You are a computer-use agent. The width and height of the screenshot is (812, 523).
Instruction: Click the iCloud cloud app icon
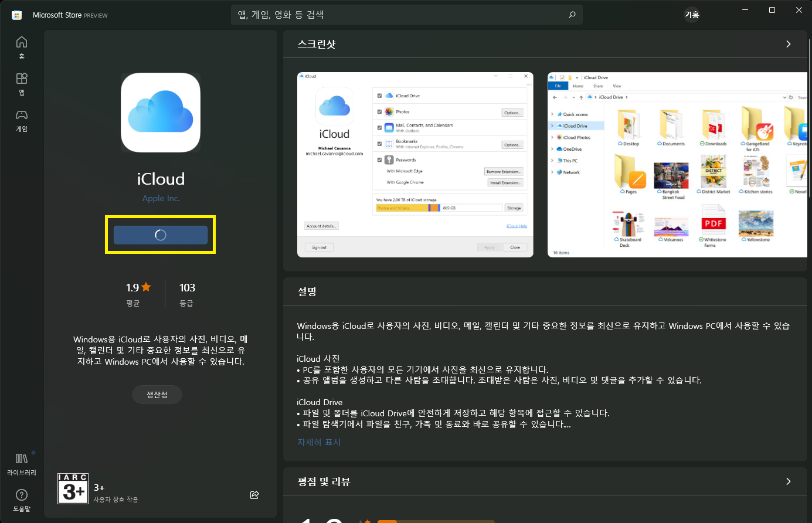pos(161,111)
